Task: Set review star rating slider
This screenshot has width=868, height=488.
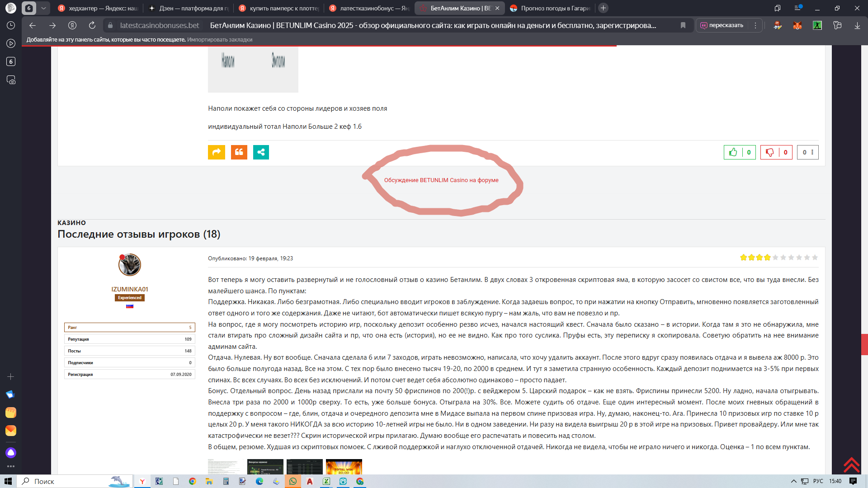Action: 779,258
